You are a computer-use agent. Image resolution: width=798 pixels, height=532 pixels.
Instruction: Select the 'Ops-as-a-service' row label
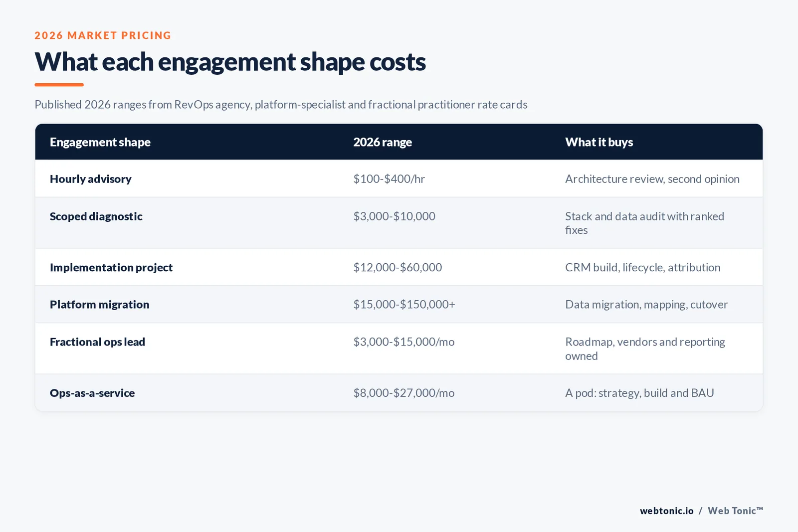coord(92,393)
